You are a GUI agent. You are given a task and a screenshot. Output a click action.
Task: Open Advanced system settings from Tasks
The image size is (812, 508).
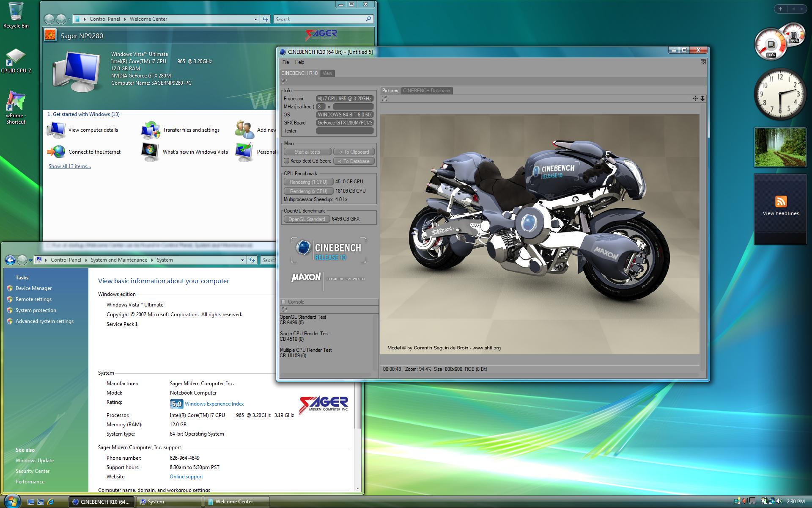pos(44,321)
